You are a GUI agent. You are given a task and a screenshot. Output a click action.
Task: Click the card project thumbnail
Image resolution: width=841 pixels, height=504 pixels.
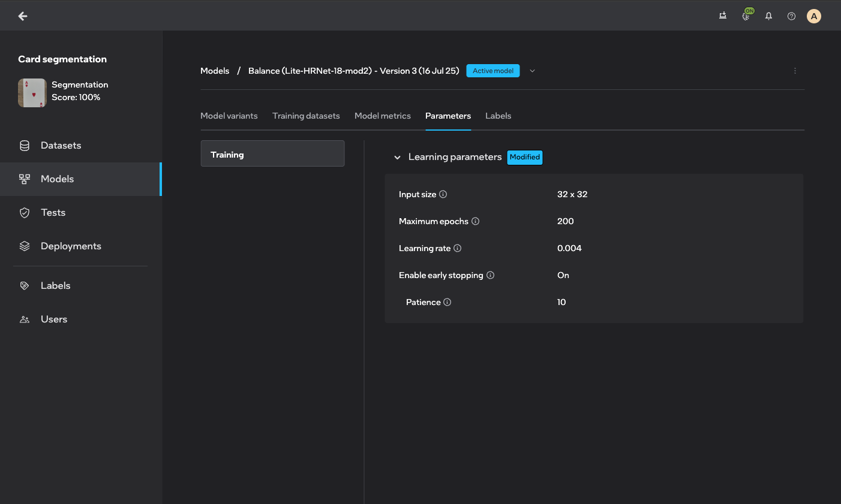click(32, 93)
